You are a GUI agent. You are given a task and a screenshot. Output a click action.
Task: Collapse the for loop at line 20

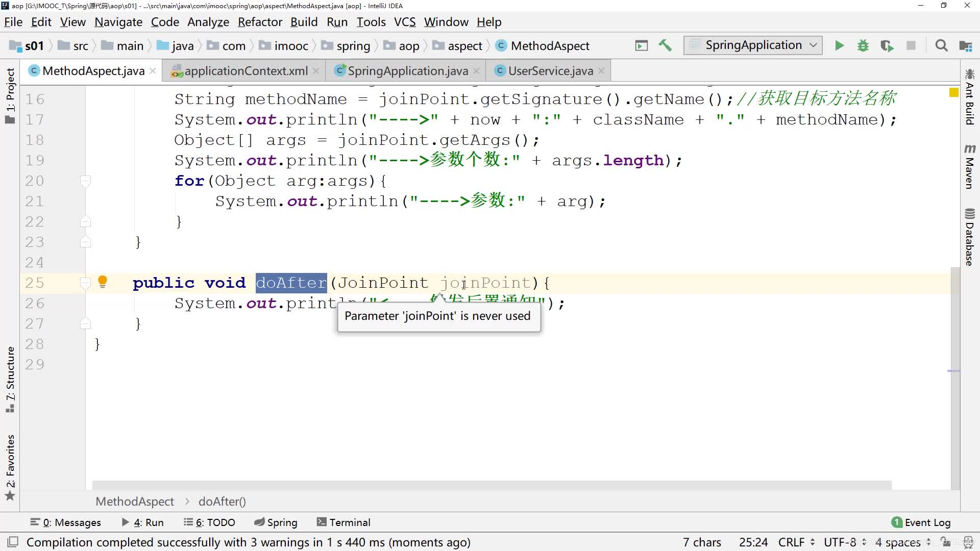coord(86,181)
